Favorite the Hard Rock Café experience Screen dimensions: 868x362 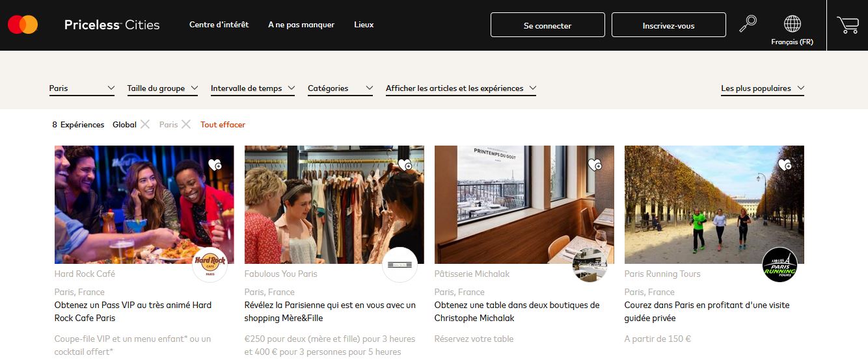[215, 164]
